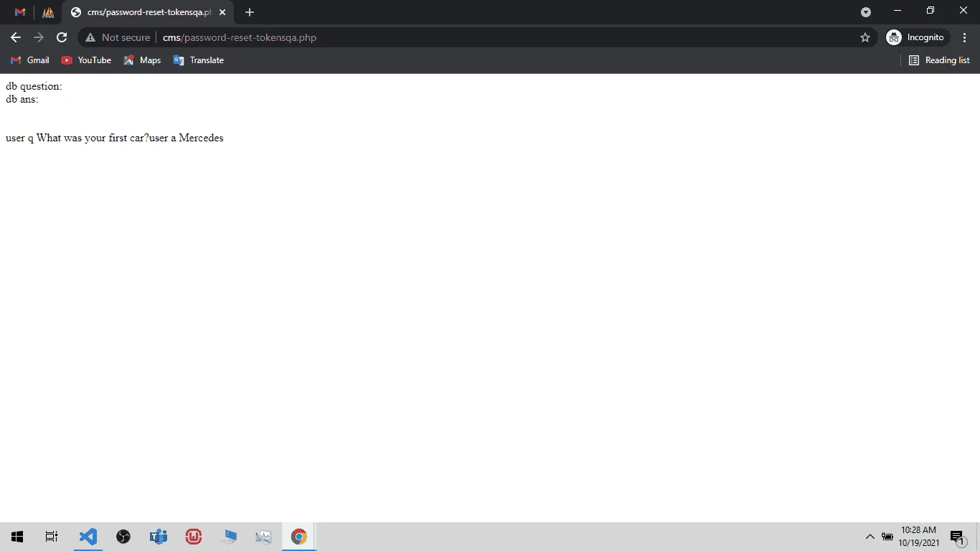Open OBS Studio from the taskbar
Viewport: 980px width, 551px height.
[123, 537]
